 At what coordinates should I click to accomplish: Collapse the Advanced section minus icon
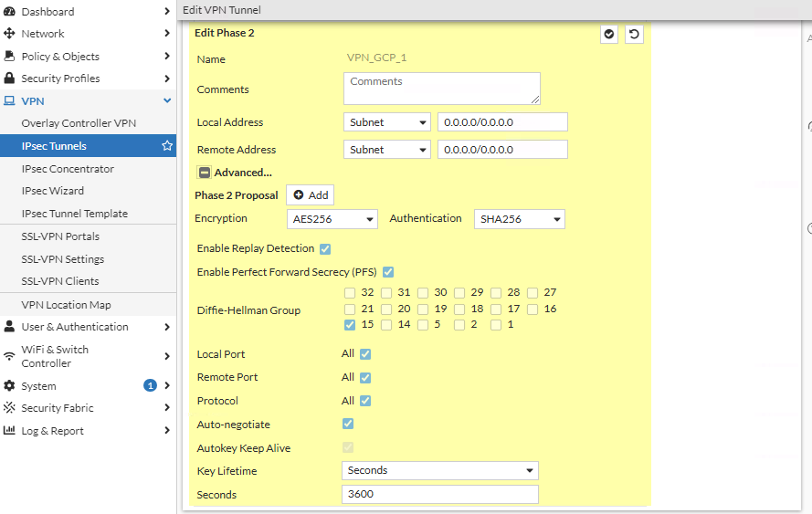[x=205, y=173]
